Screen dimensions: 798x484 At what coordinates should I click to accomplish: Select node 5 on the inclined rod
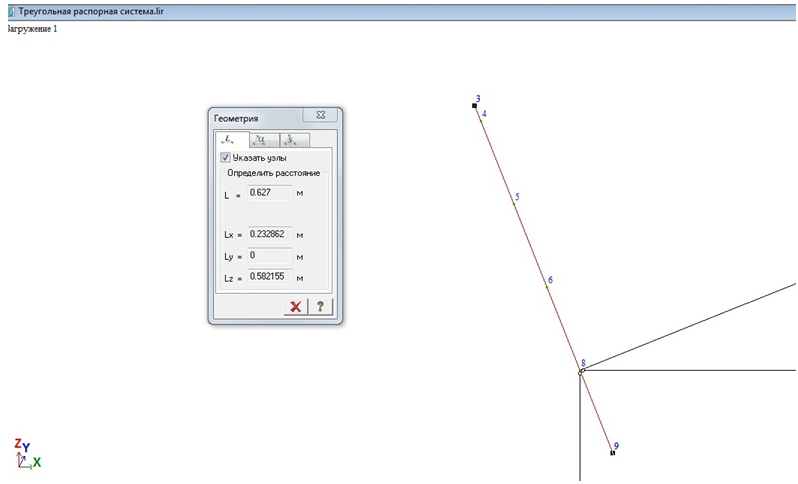(x=514, y=204)
